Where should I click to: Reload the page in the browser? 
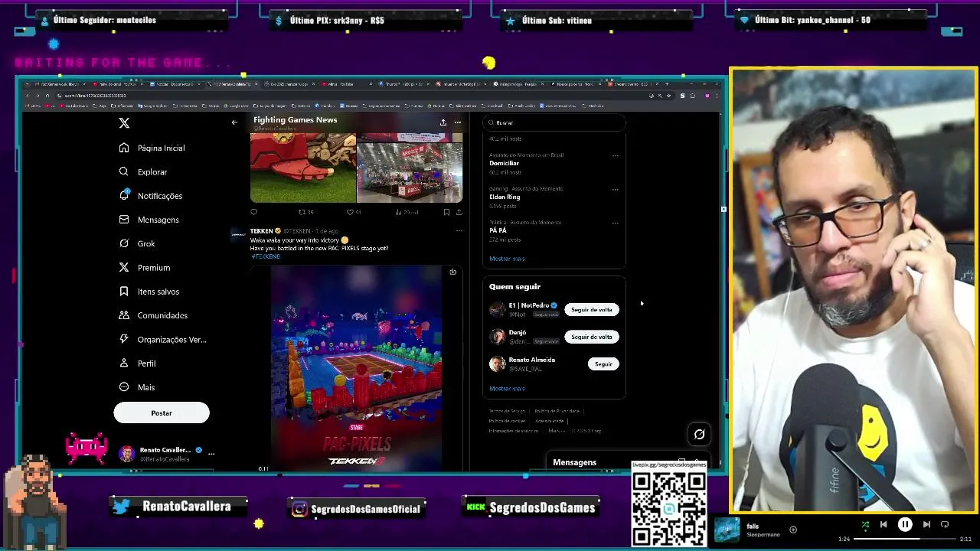click(x=47, y=96)
